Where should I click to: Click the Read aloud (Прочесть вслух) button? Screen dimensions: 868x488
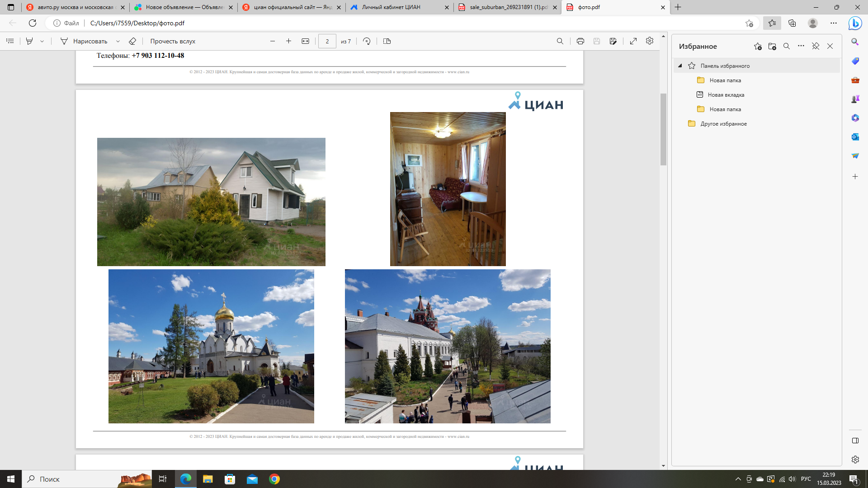(x=173, y=41)
